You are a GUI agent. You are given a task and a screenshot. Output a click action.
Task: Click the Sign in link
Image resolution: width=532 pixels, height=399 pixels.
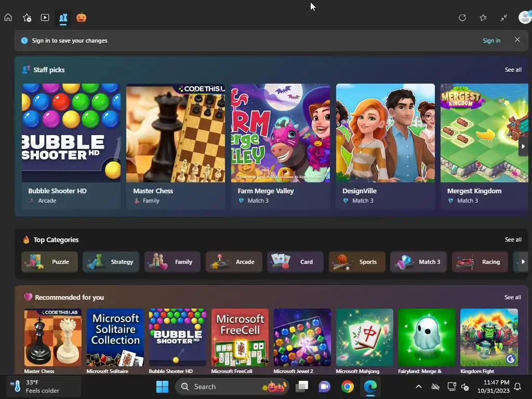(x=491, y=41)
